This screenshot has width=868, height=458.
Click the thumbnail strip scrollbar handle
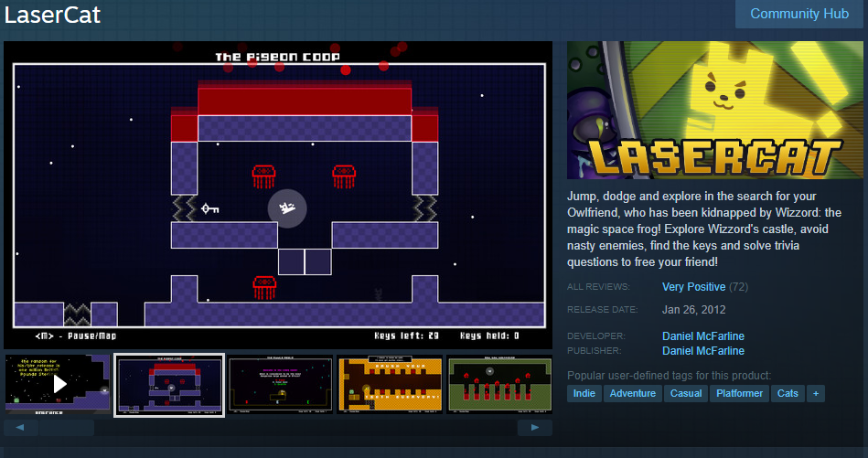67,428
